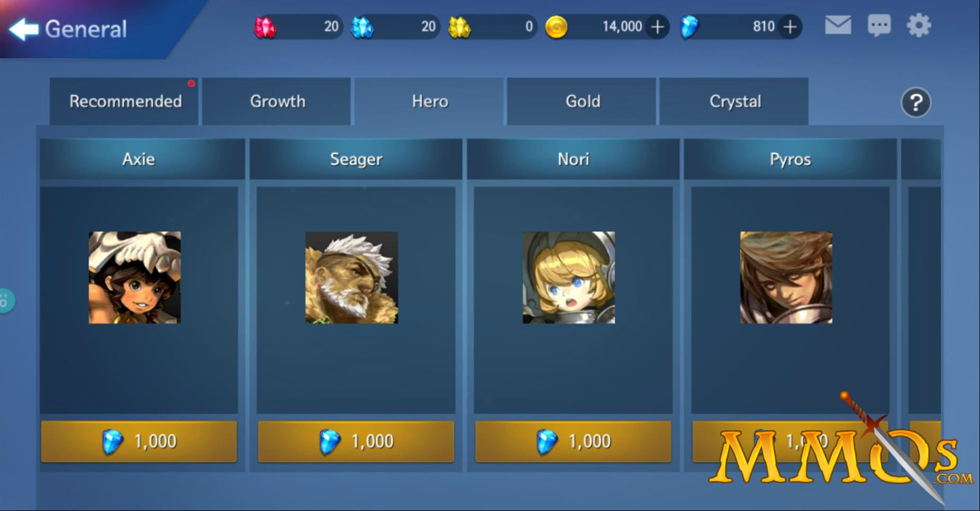Open settings via the gear icon

[x=919, y=25]
